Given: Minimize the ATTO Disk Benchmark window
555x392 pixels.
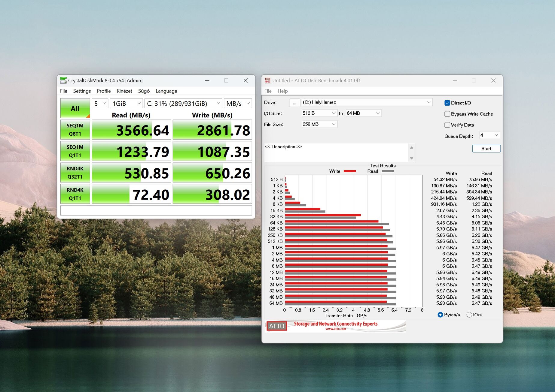Looking at the screenshot, I should 455,80.
